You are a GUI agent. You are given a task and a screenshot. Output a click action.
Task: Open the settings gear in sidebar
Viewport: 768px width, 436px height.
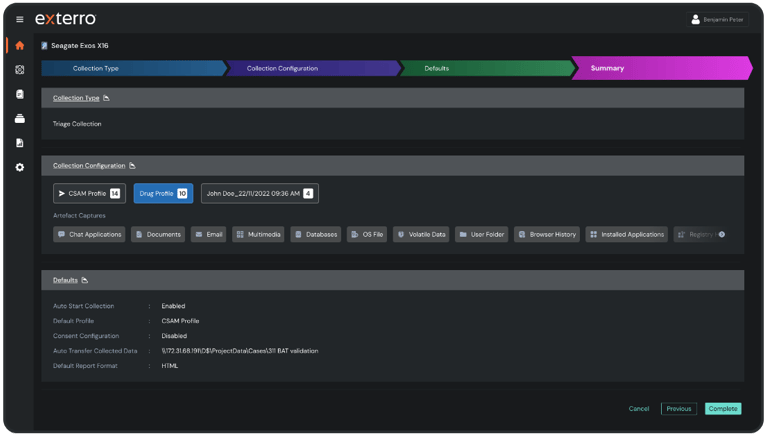click(20, 168)
